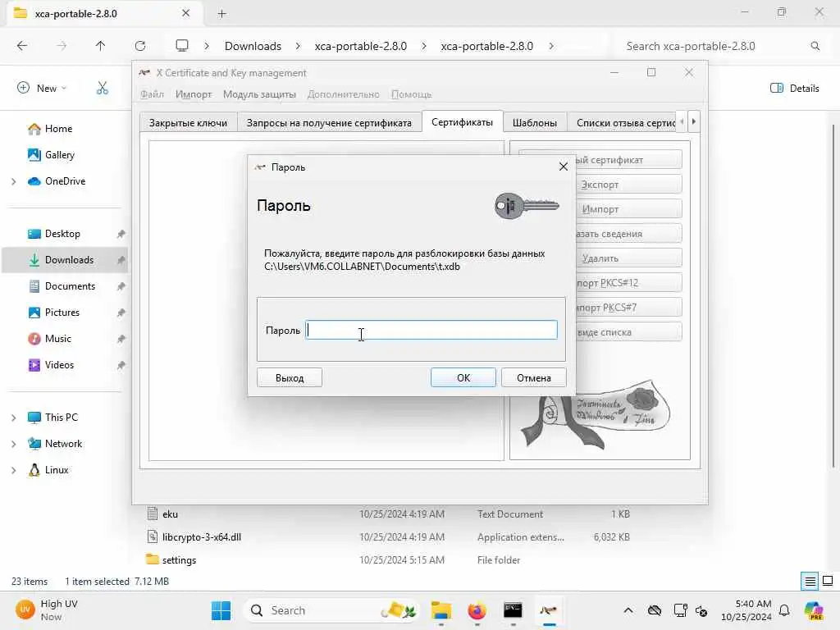Click the taskbar Search box

[332, 610]
